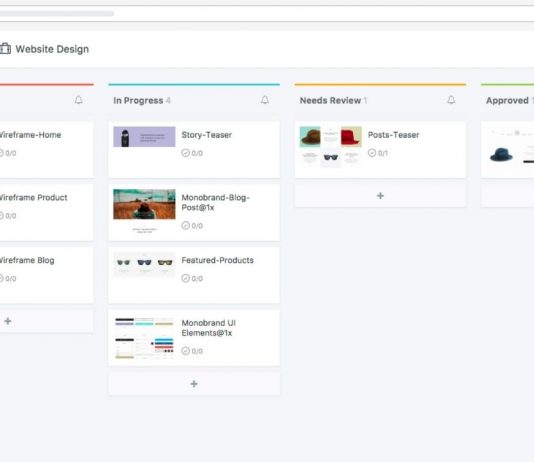Click the Posts-Teaser checkmark task icon
Image resolution: width=534 pixels, height=462 pixels.
point(372,153)
